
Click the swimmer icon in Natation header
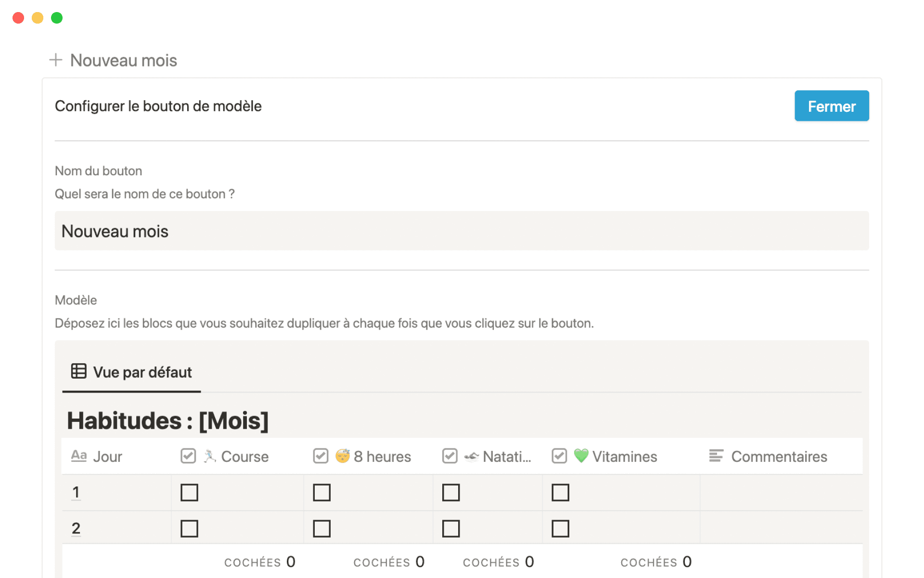click(472, 456)
